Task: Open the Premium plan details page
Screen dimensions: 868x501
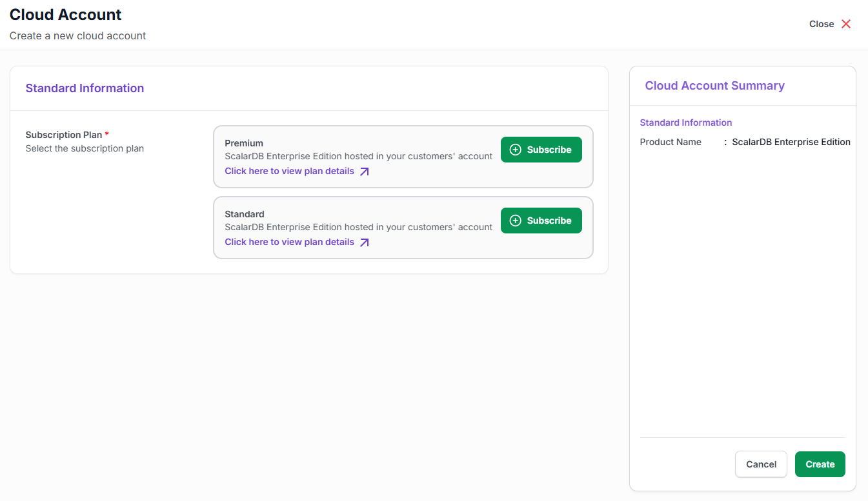Action: point(288,171)
